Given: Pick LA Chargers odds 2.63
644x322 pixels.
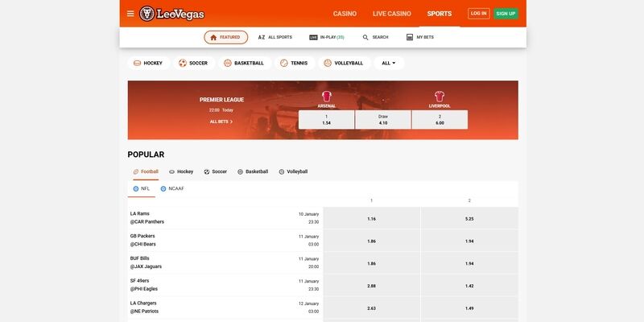Looking at the screenshot, I should (372, 308).
